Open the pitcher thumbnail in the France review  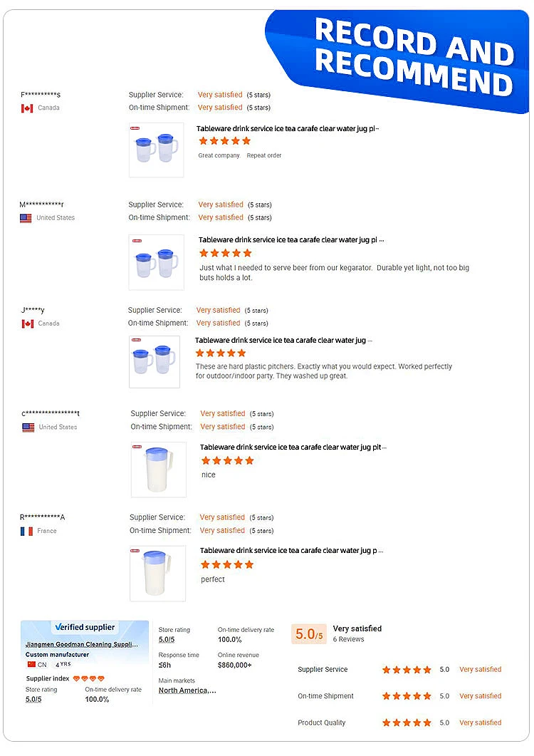(x=157, y=574)
